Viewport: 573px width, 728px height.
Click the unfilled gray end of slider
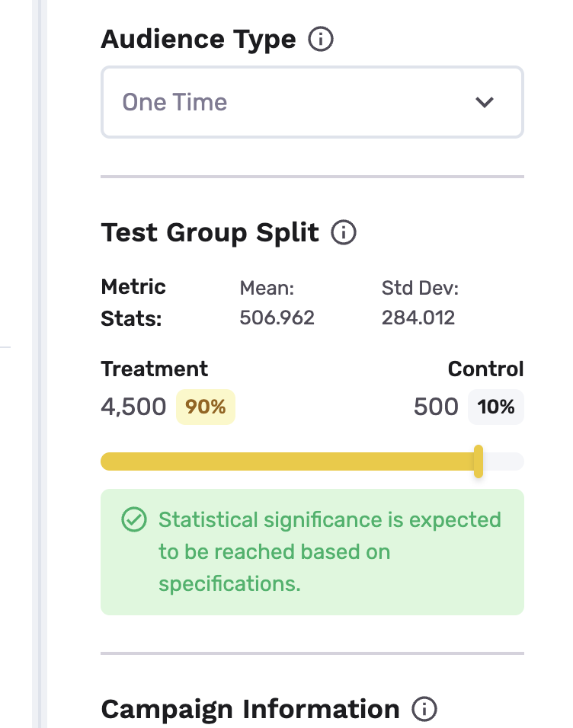(504, 461)
